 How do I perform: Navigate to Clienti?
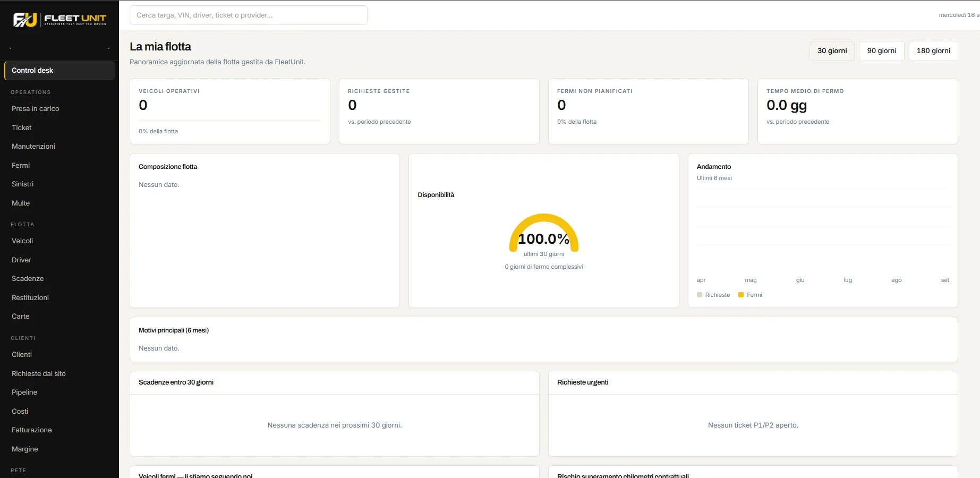[x=59, y=354]
